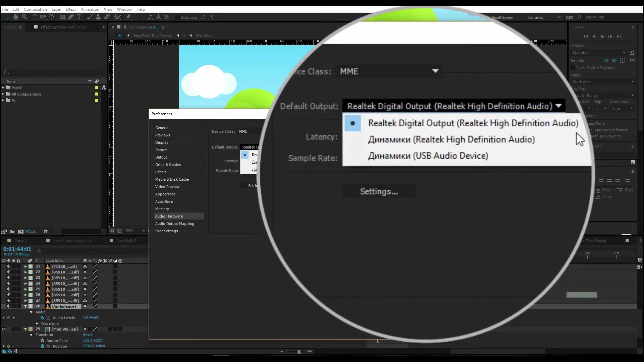Image resolution: width=644 pixels, height=362 pixels.
Task: Create a new folder in Project panel
Action: click(x=12, y=232)
